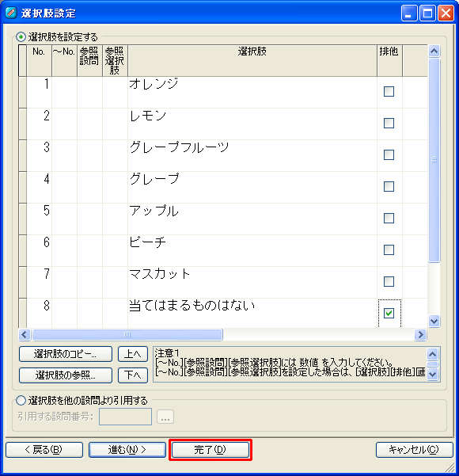Check 排他 box for アップル row
459x476 pixels.
[x=389, y=218]
